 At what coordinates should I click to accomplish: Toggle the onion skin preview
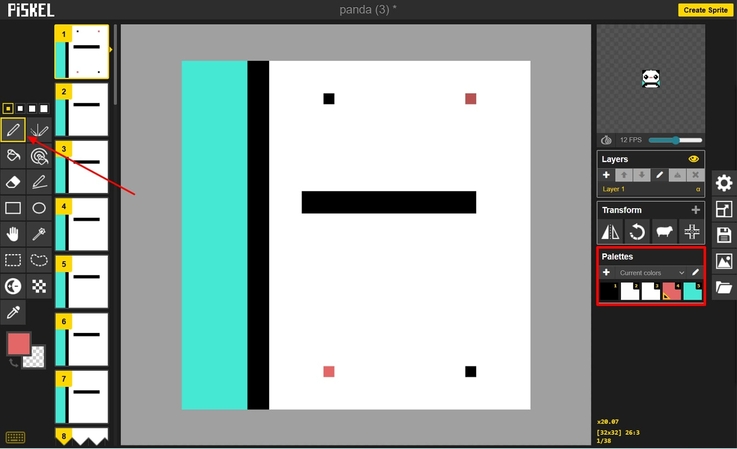[606, 140]
